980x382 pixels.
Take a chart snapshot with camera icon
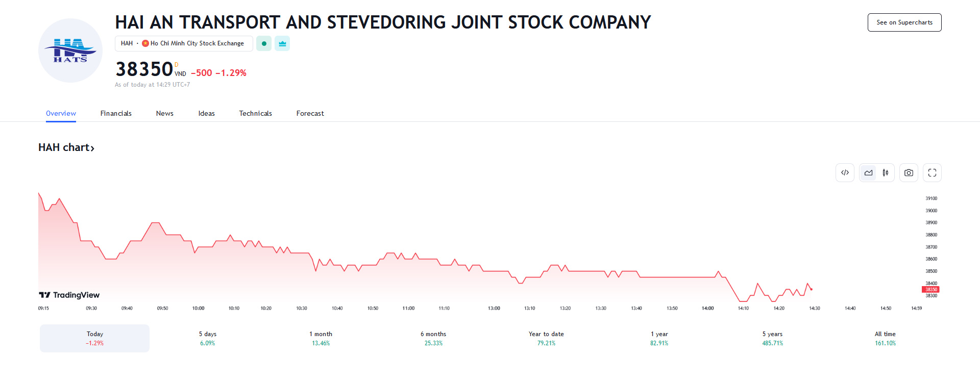point(909,173)
